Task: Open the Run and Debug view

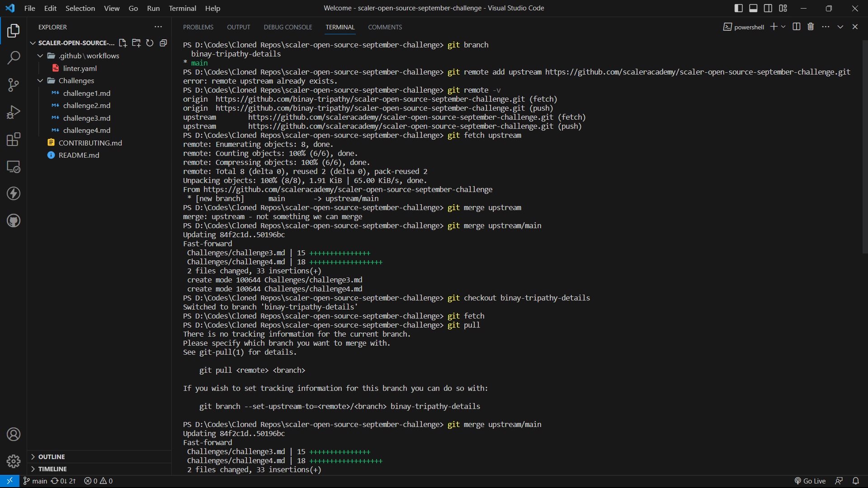Action: [14, 112]
